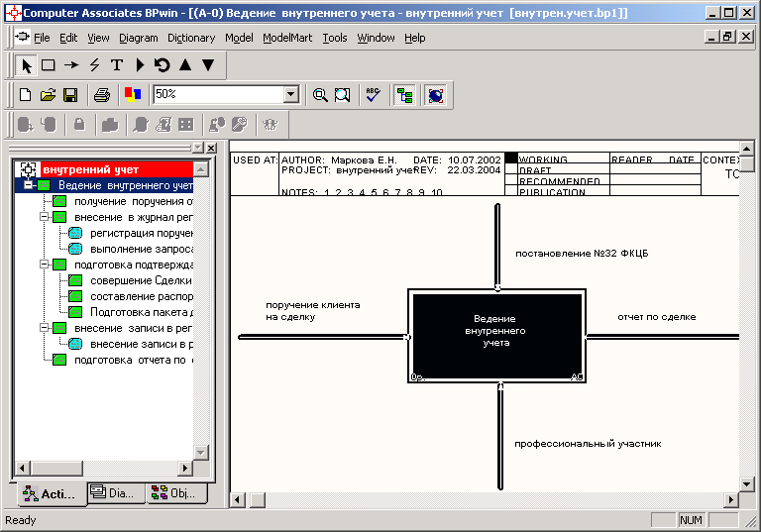This screenshot has width=761, height=532.
Task: Open the report builder color icon
Action: (x=133, y=94)
